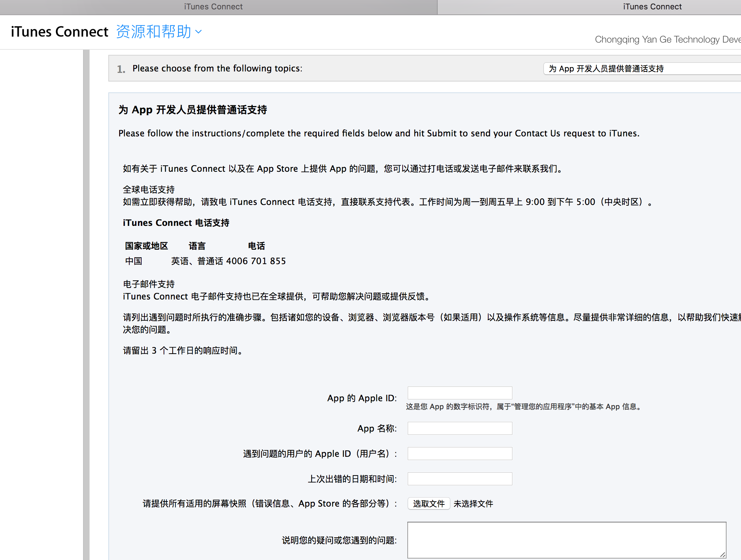Click the 电子邮件支持 text
This screenshot has width=741, height=560.
[149, 284]
